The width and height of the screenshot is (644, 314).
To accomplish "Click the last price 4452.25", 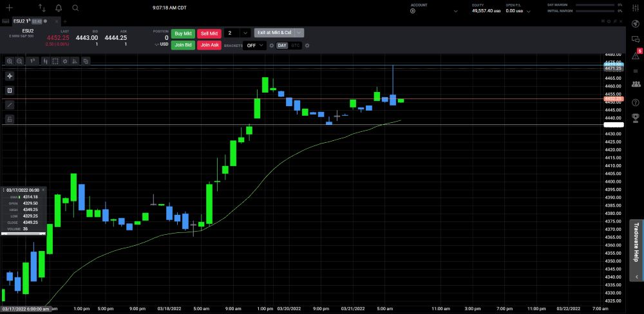I will [58, 38].
